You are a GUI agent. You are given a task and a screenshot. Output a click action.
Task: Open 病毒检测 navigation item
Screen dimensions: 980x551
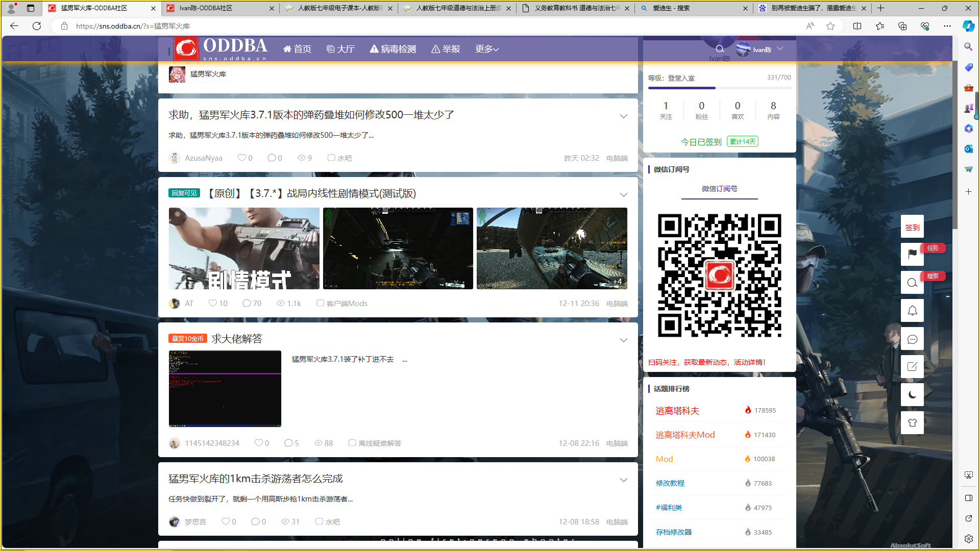[x=393, y=49]
